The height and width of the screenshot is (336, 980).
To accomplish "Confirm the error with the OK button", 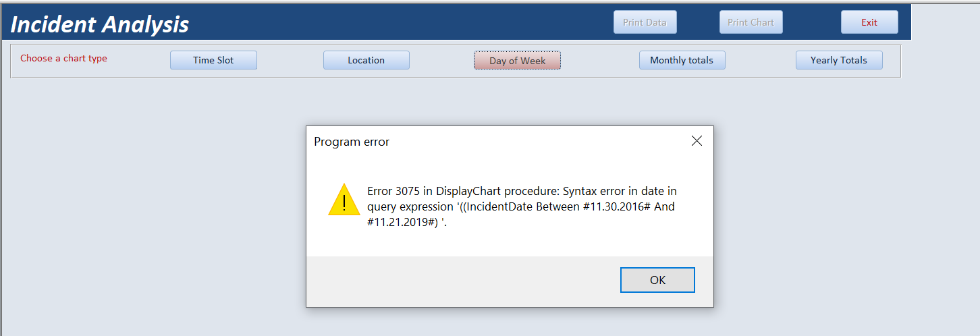I will [x=657, y=280].
